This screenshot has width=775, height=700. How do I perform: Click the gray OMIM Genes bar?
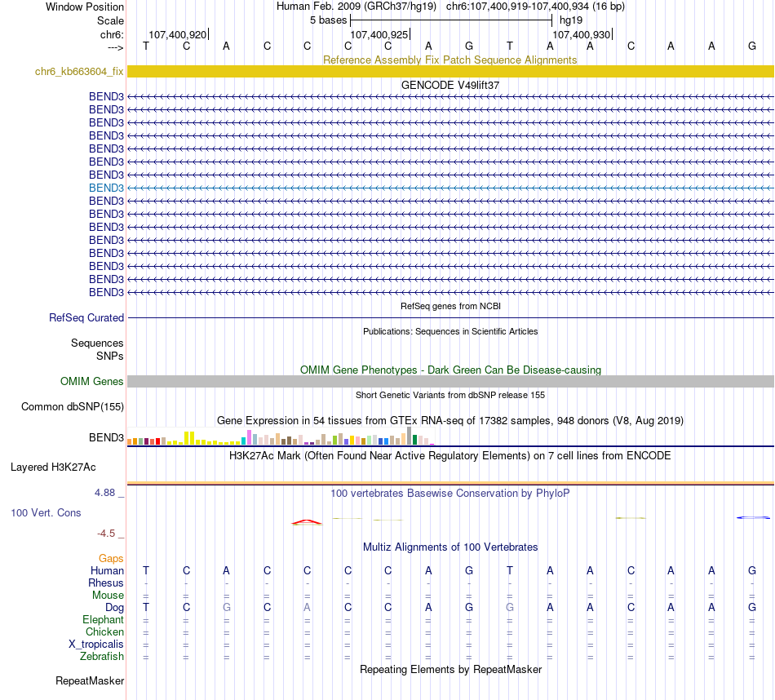(x=450, y=381)
